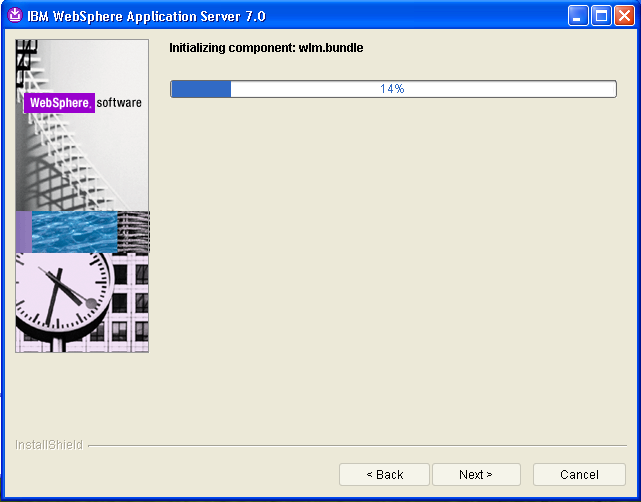Click the 'Initializing component: wlm.bundle' status text
Image resolution: width=641 pixels, height=502 pixels.
coord(266,48)
